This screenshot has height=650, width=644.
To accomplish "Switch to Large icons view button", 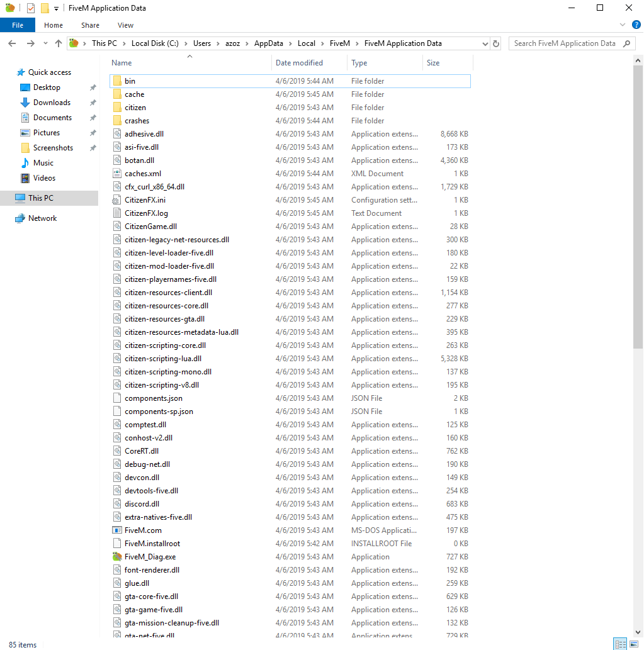I will (634, 644).
